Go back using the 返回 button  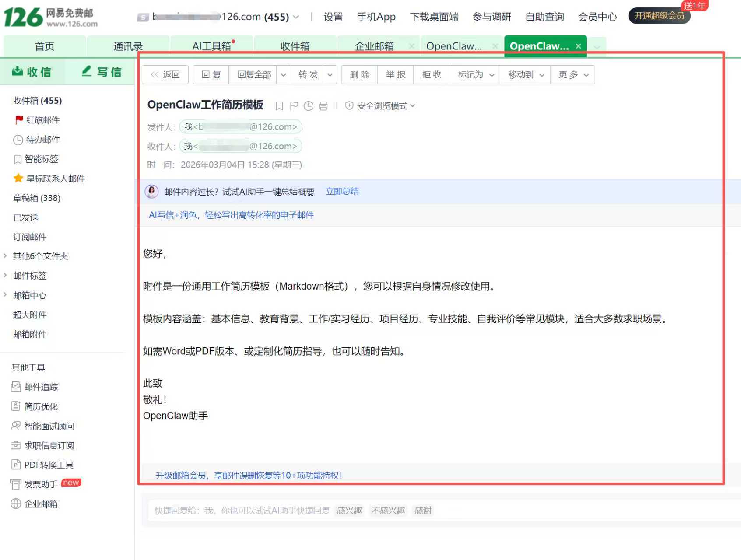tap(165, 75)
